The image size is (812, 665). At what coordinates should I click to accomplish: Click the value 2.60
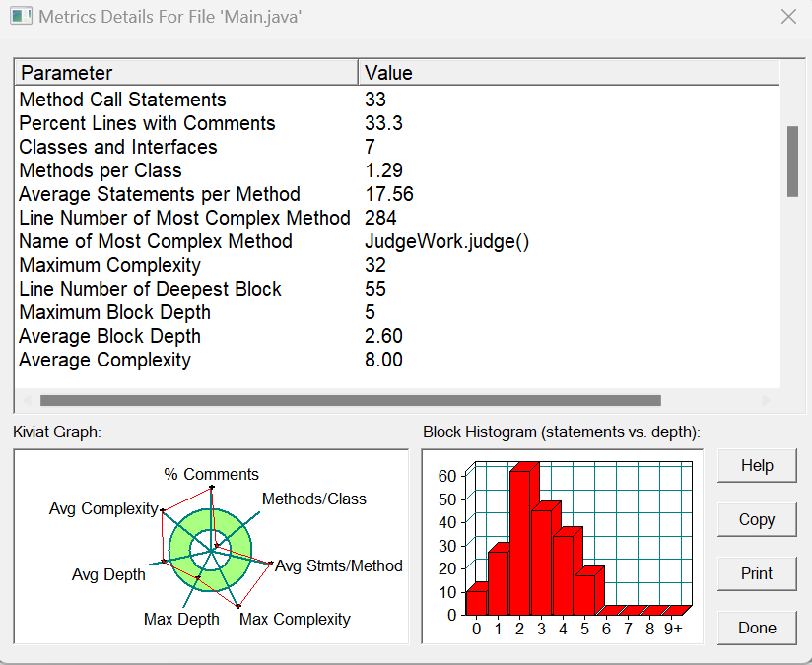pos(383,336)
